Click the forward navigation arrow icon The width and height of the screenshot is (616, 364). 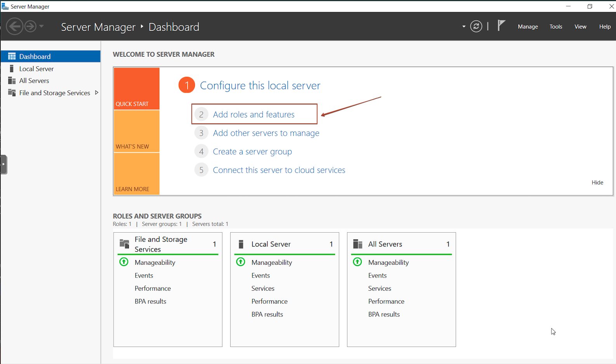(30, 26)
